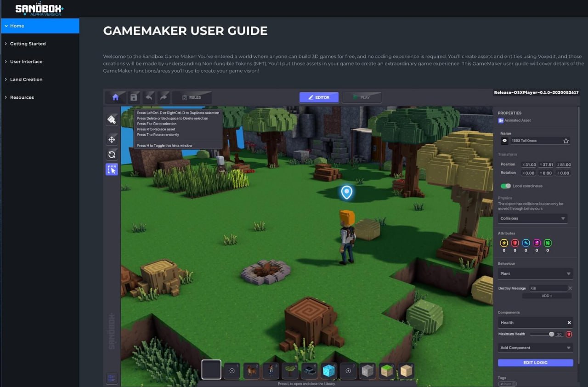Remove the Health component with its X

569,323
